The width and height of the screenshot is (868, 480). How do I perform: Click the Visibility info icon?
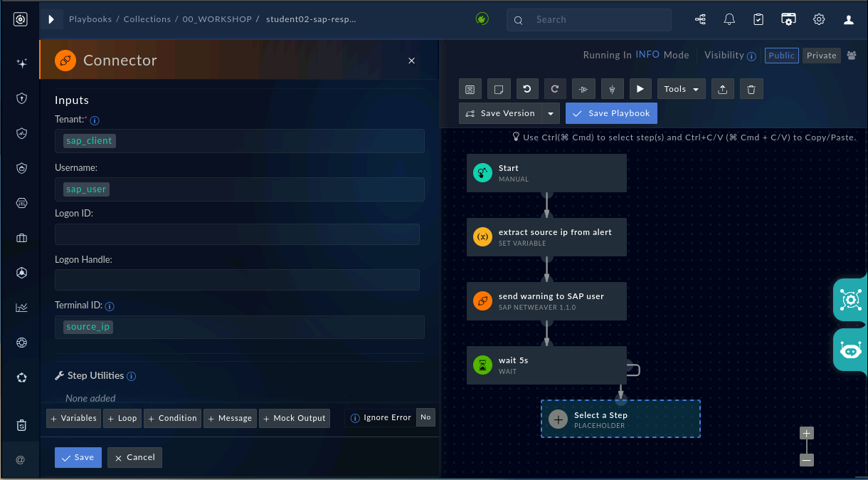pyautogui.click(x=752, y=56)
